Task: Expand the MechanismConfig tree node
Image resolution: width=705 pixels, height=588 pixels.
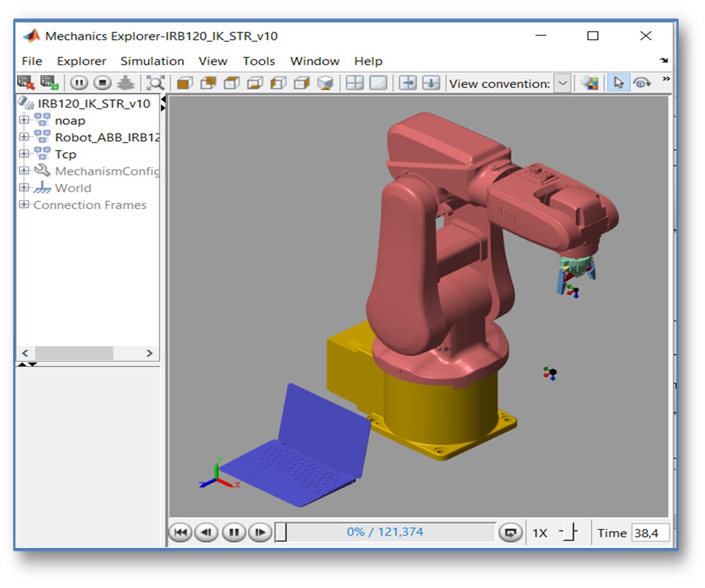Action: point(24,171)
